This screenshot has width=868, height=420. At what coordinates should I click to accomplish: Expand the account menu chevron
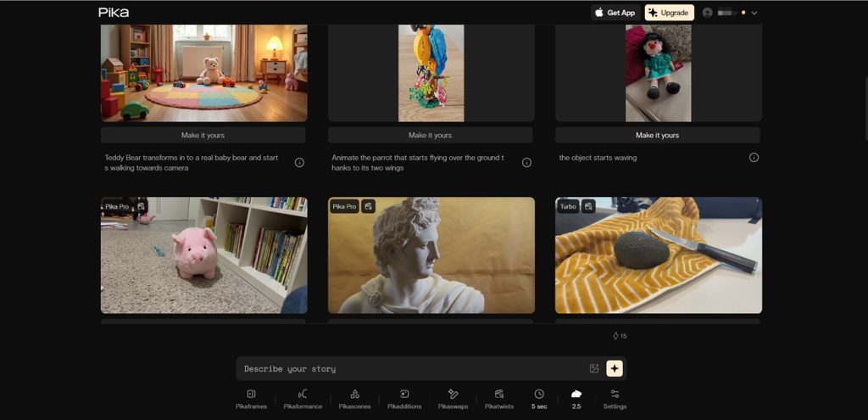[754, 13]
